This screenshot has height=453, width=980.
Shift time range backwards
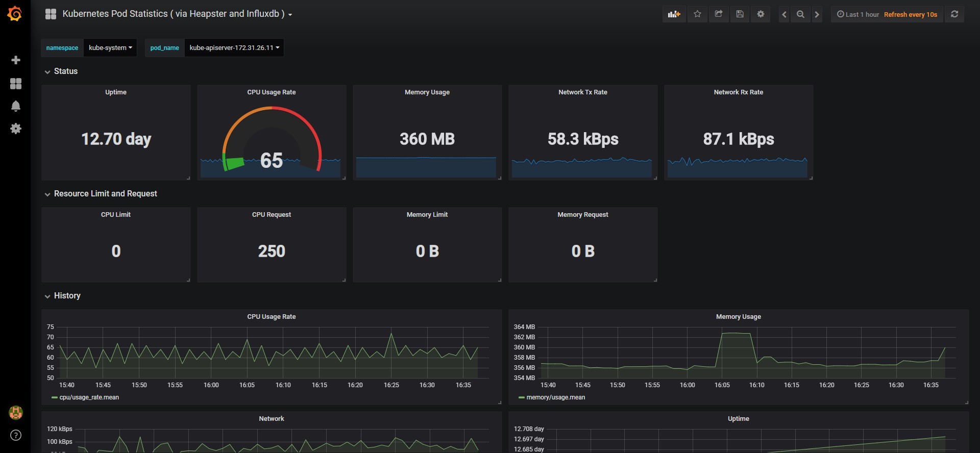pos(784,14)
